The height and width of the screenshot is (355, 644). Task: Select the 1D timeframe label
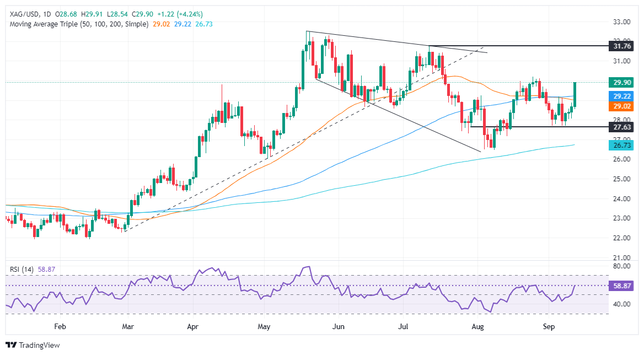46,14
